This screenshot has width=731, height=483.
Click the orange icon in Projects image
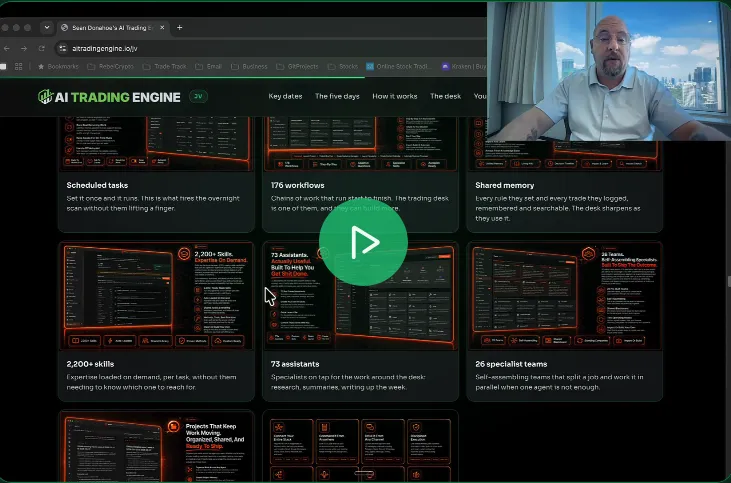pyautogui.click(x=173, y=426)
